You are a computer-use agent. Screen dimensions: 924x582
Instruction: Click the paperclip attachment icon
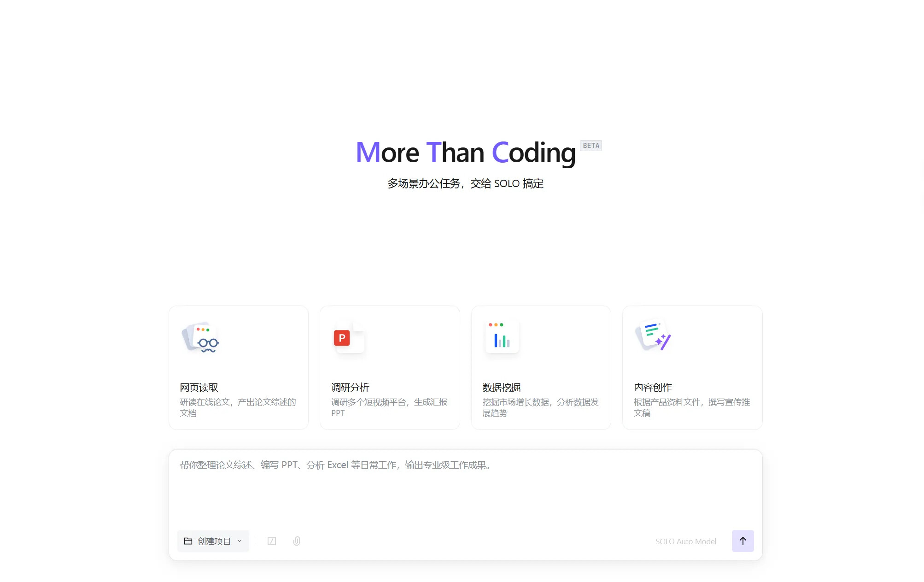coord(297,541)
